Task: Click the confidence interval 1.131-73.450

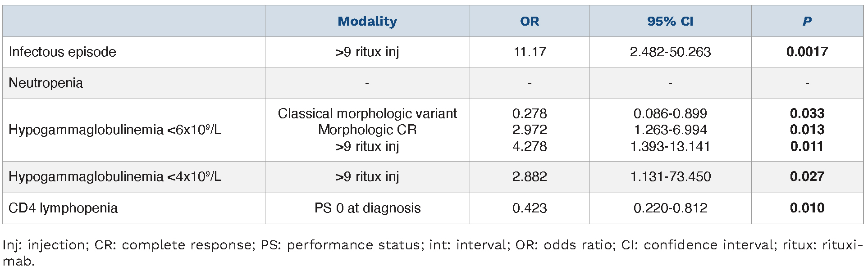Action: click(670, 176)
